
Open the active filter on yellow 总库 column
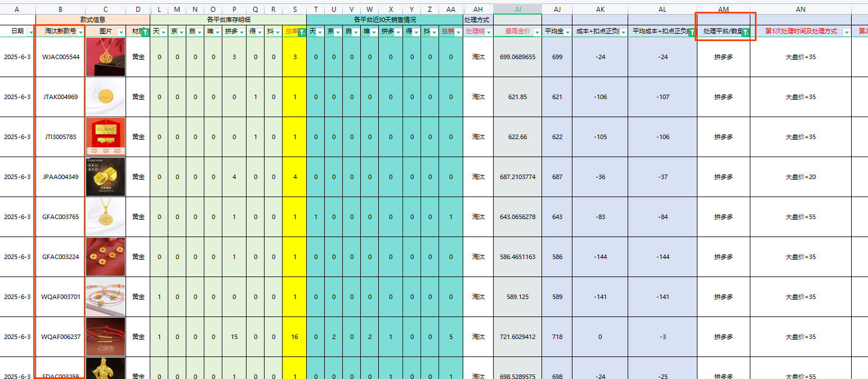pyautogui.click(x=301, y=33)
